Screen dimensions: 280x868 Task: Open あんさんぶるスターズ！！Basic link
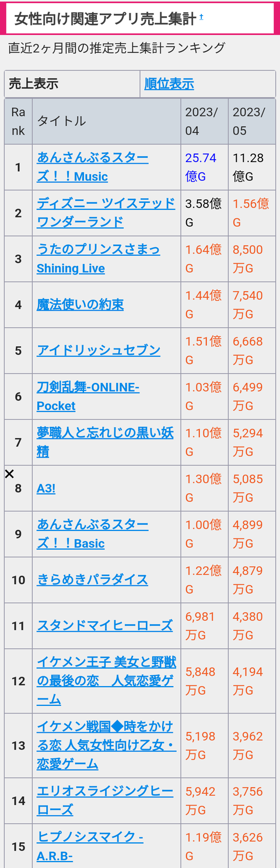(93, 534)
